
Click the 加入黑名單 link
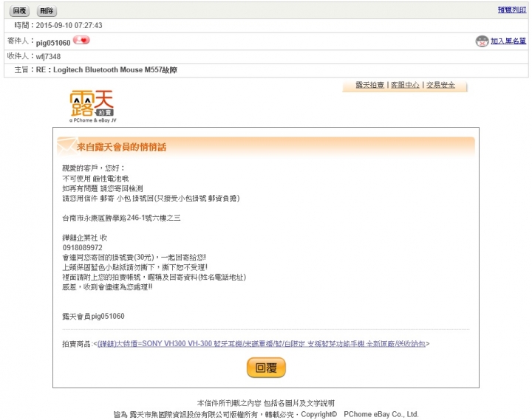point(508,41)
